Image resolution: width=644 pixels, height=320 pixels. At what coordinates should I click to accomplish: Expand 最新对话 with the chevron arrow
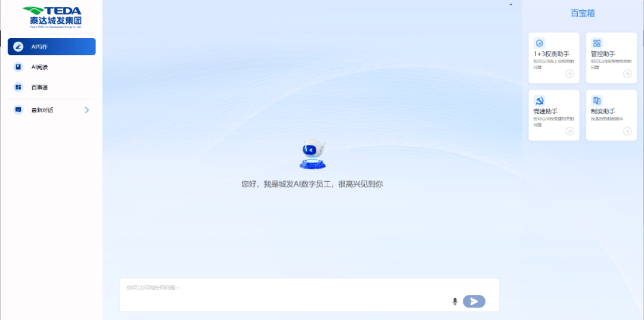pyautogui.click(x=86, y=110)
